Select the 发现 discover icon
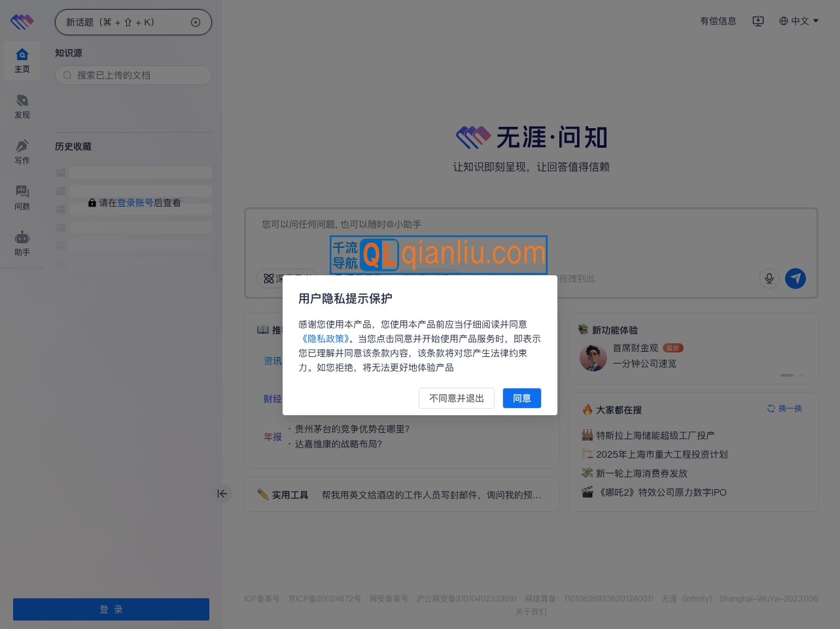This screenshot has height=629, width=840. click(22, 106)
